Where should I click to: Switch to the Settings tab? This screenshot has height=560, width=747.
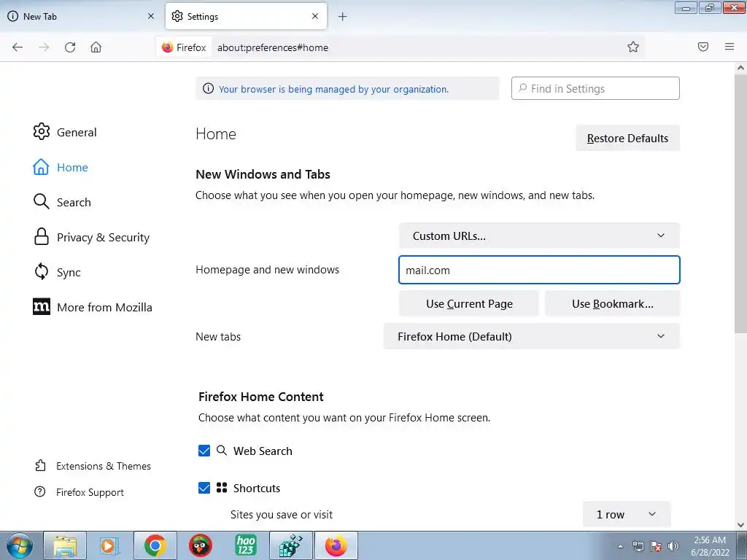click(x=246, y=16)
